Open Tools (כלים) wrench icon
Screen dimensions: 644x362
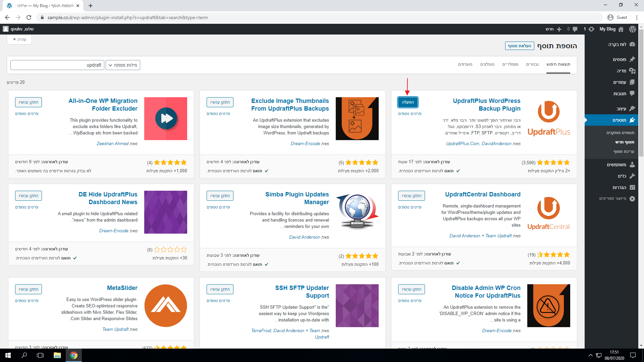[632, 176]
